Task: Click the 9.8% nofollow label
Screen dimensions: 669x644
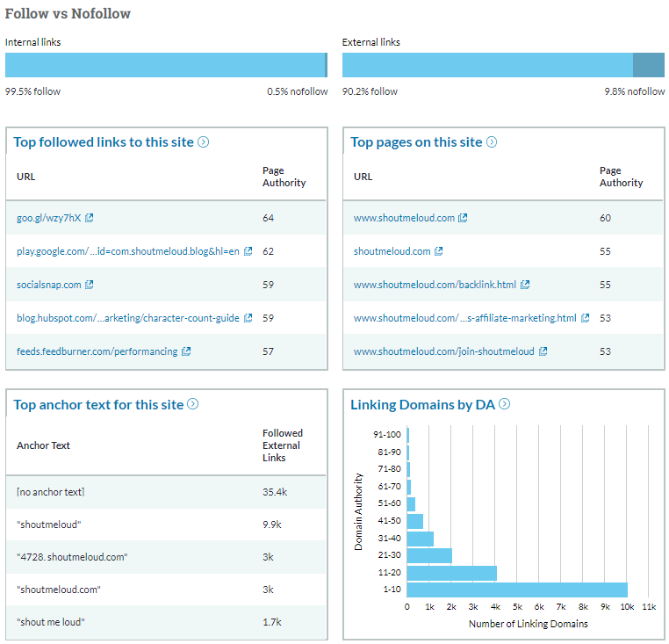Action: pos(635,91)
